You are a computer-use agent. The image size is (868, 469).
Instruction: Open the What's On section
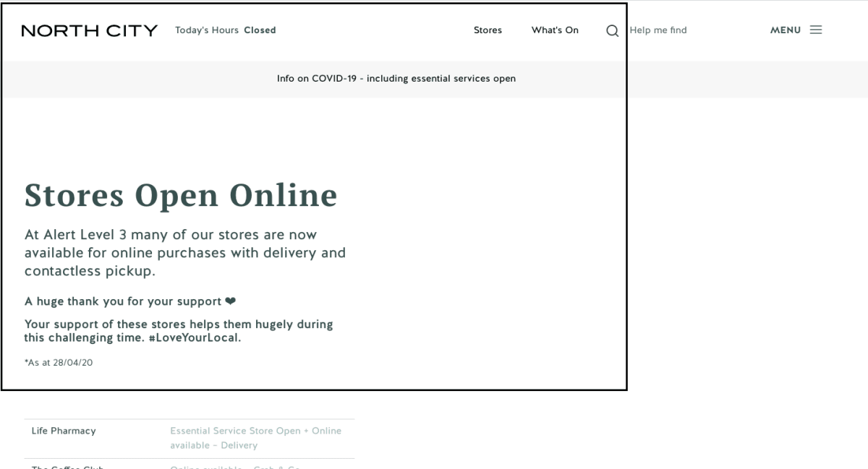[x=555, y=30]
